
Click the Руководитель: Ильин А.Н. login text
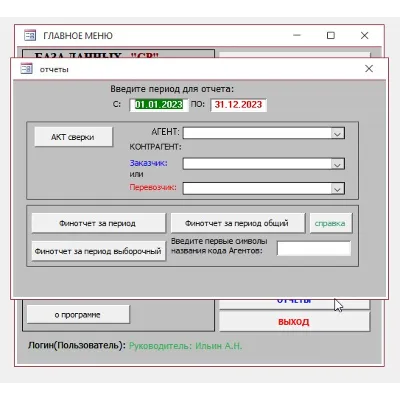185,346
